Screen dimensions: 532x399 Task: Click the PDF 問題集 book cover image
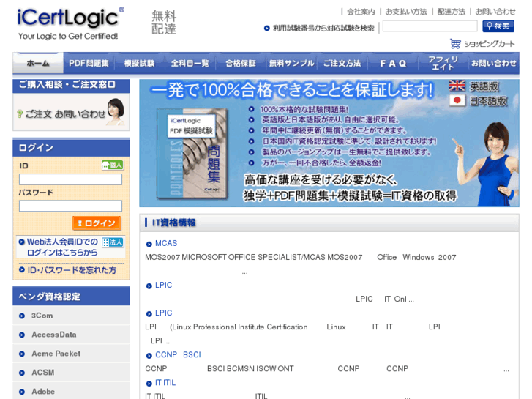(x=192, y=154)
